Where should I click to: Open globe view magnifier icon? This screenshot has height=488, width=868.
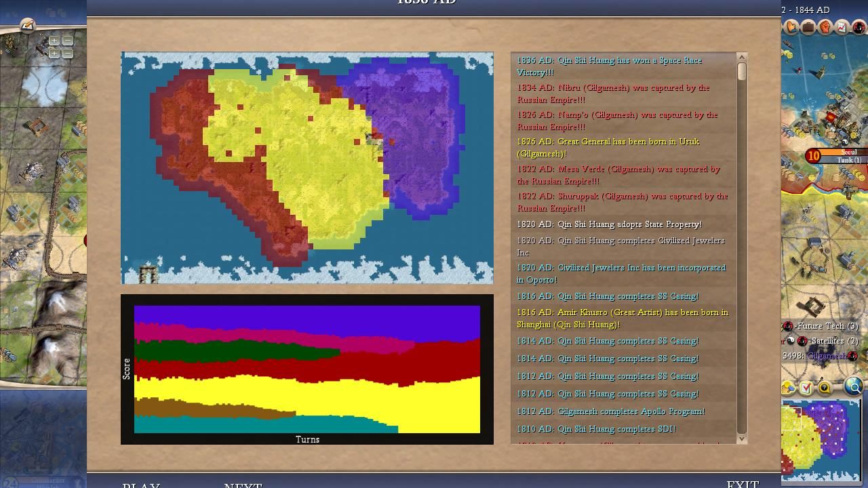pyautogui.click(x=853, y=387)
